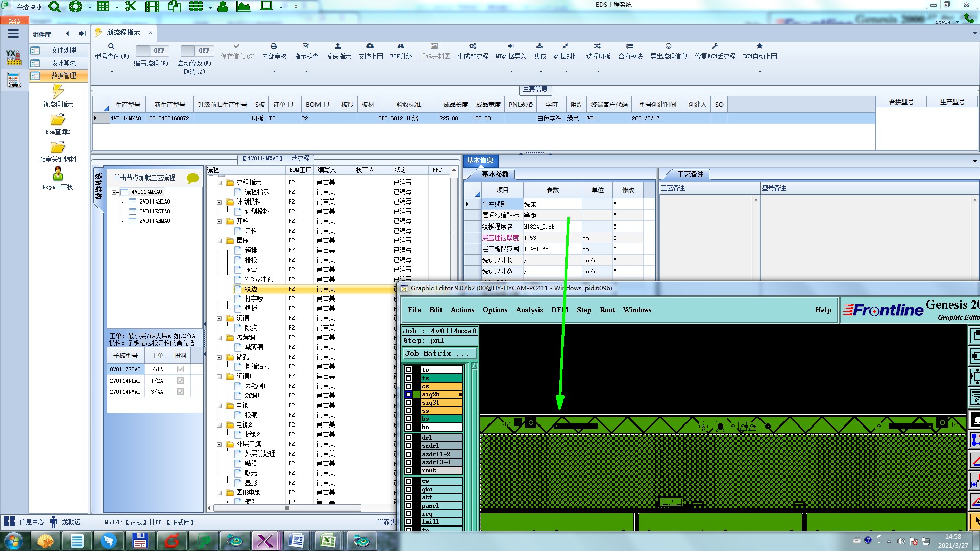Image resolution: width=980 pixels, height=551 pixels.
Task: Toggle the 投料 checkbox for 0V011ZSTA0
Action: pyautogui.click(x=180, y=369)
